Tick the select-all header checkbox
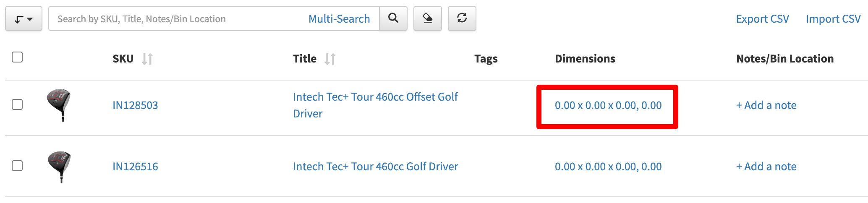 pyautogui.click(x=17, y=57)
